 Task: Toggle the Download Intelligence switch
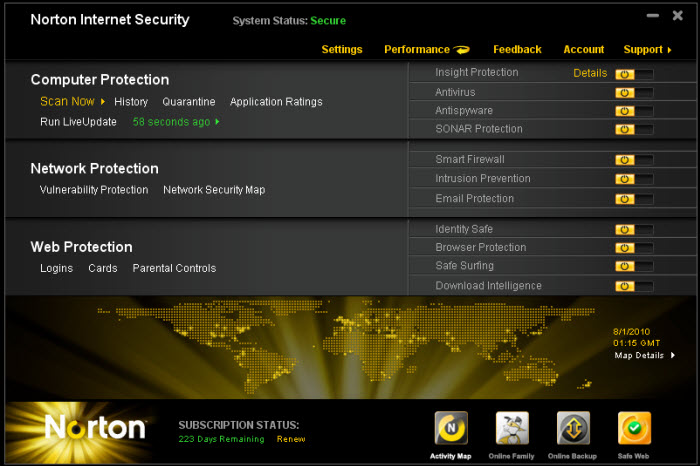coord(634,286)
